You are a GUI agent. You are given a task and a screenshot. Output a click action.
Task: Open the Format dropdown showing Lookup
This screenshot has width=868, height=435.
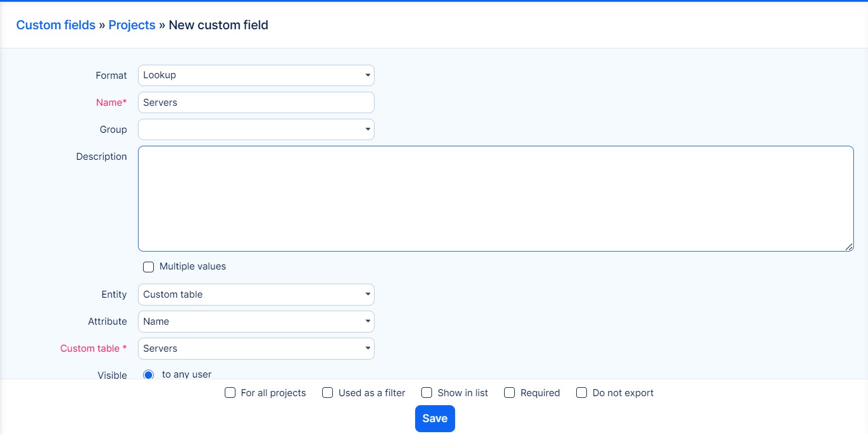[256, 75]
